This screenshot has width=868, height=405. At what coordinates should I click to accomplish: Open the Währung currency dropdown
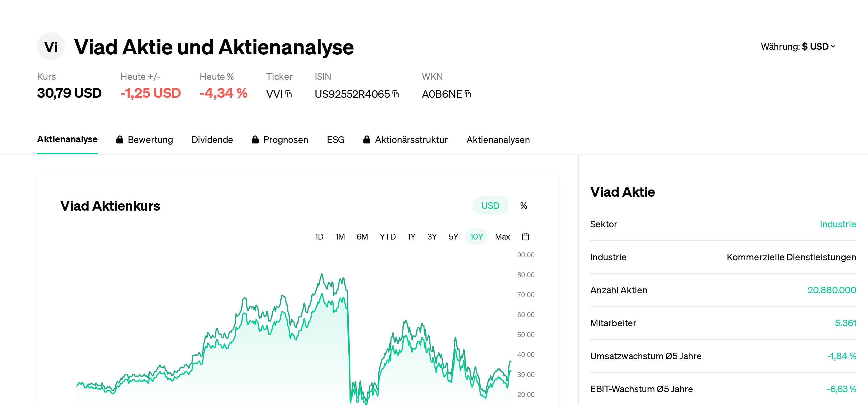(798, 47)
